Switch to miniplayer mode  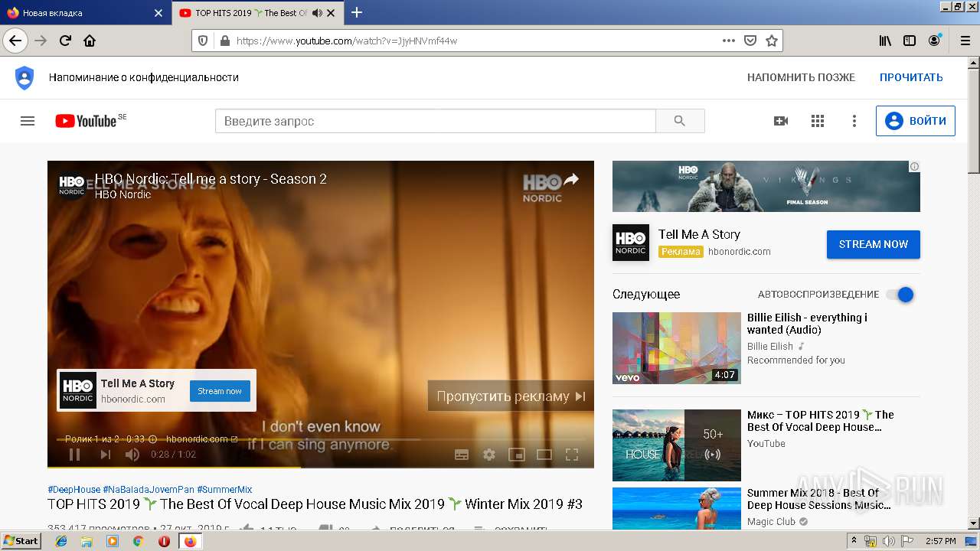point(517,455)
